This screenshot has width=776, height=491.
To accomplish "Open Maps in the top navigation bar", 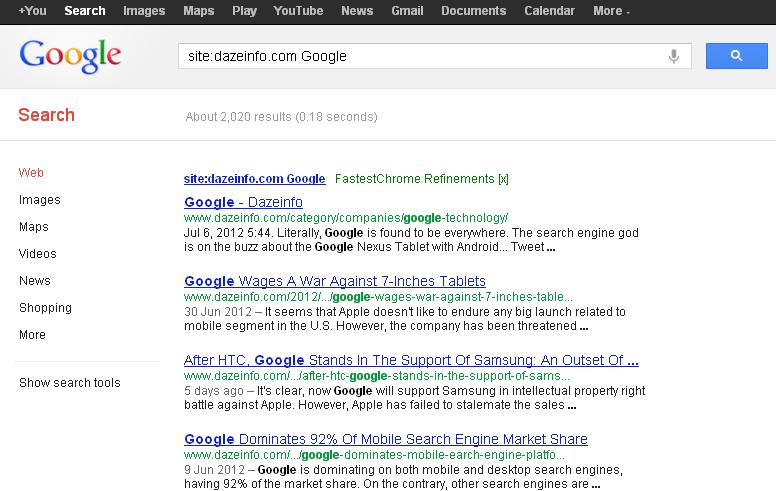I will coord(198,11).
